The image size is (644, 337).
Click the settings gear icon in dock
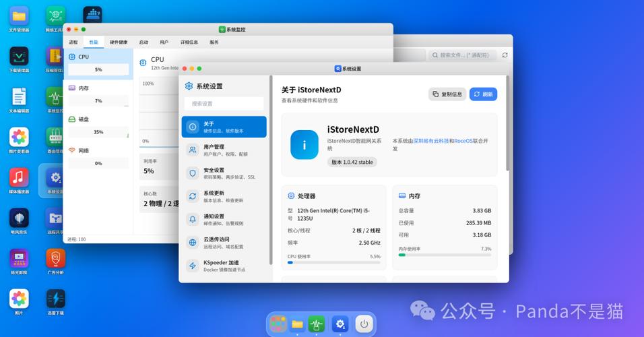coord(340,324)
